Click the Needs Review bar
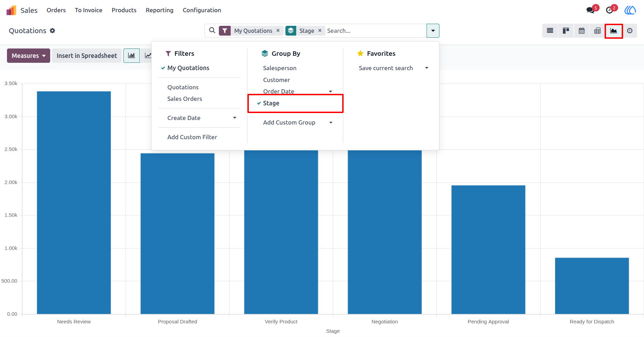The image size is (644, 337). (74, 203)
